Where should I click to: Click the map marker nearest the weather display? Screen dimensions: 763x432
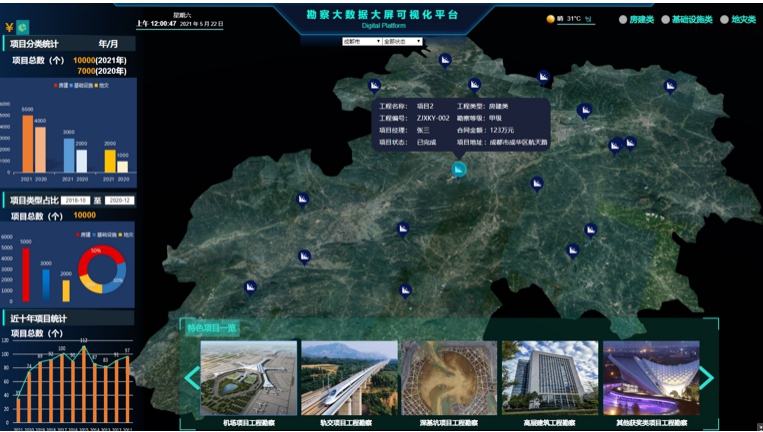[x=543, y=77]
